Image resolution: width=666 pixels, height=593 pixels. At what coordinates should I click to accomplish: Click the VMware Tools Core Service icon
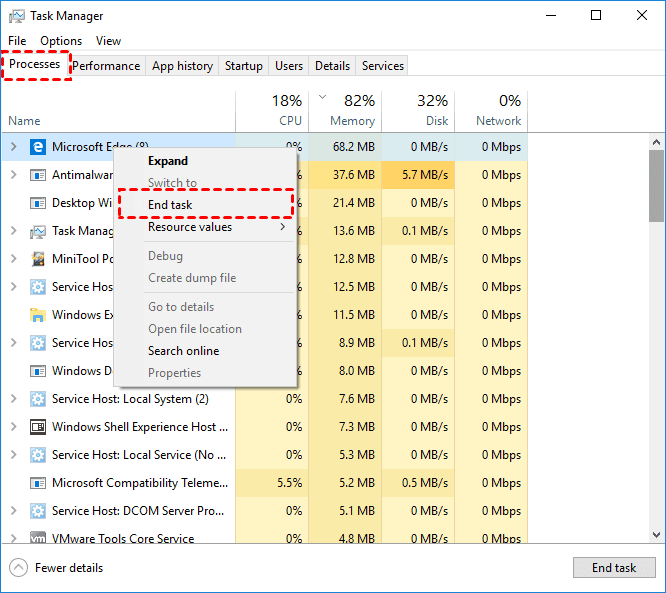tap(38, 538)
